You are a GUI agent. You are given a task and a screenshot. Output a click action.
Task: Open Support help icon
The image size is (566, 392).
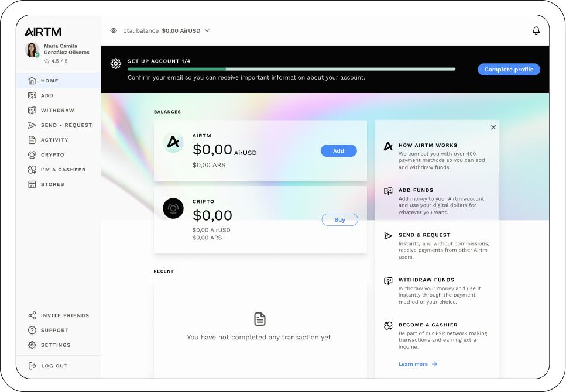tap(32, 330)
